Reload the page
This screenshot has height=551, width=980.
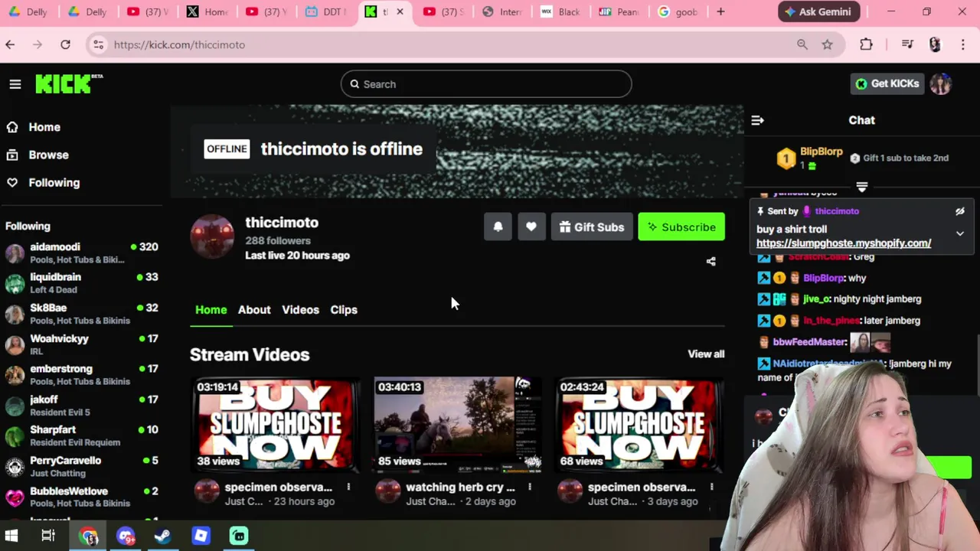coord(65,44)
